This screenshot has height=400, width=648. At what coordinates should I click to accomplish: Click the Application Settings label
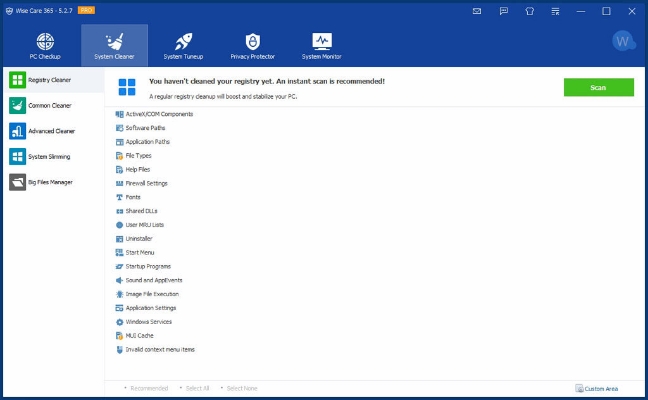[x=151, y=308]
